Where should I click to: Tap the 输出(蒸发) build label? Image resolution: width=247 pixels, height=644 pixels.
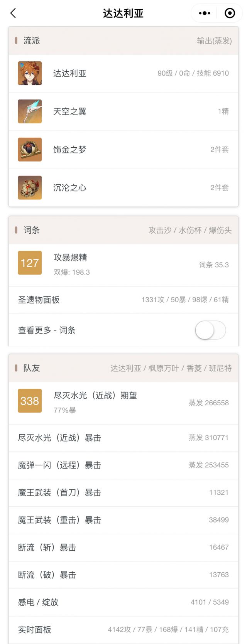coord(214,41)
